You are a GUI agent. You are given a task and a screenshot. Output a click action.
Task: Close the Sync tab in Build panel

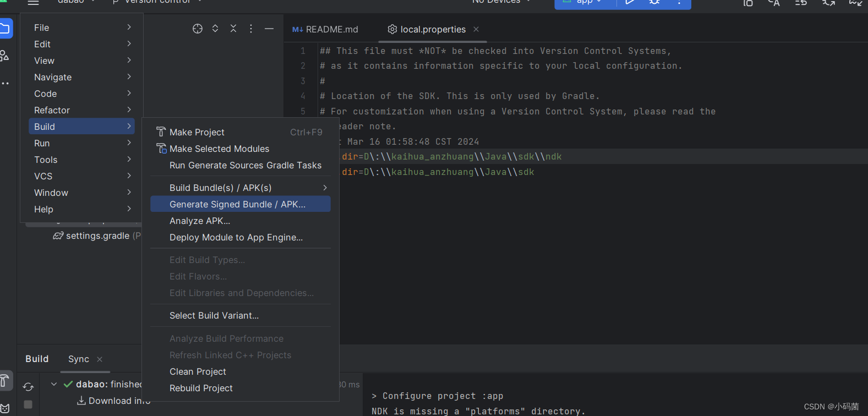[100, 359]
